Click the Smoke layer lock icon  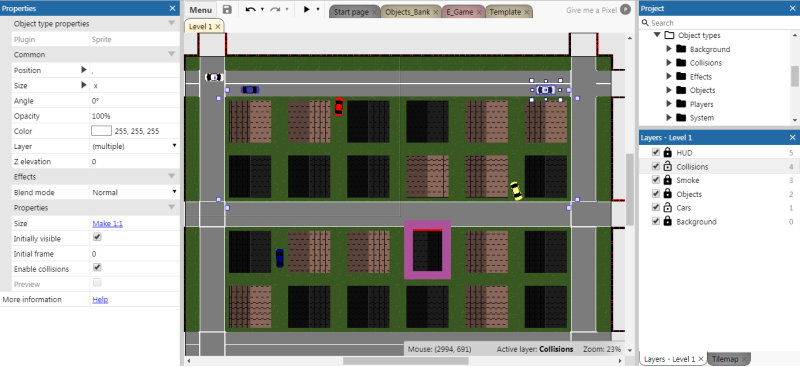667,180
